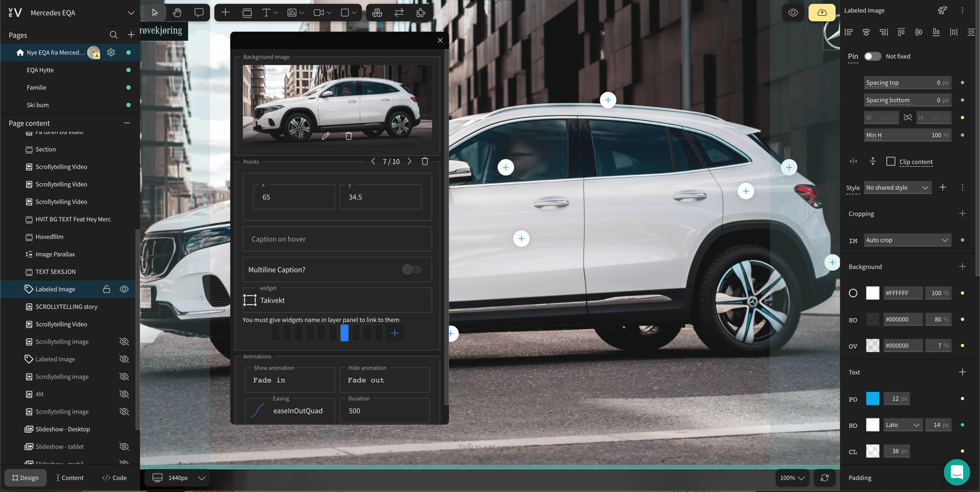Click the Caption on hover field
Screen dimensions: 980x492
[x=337, y=239]
